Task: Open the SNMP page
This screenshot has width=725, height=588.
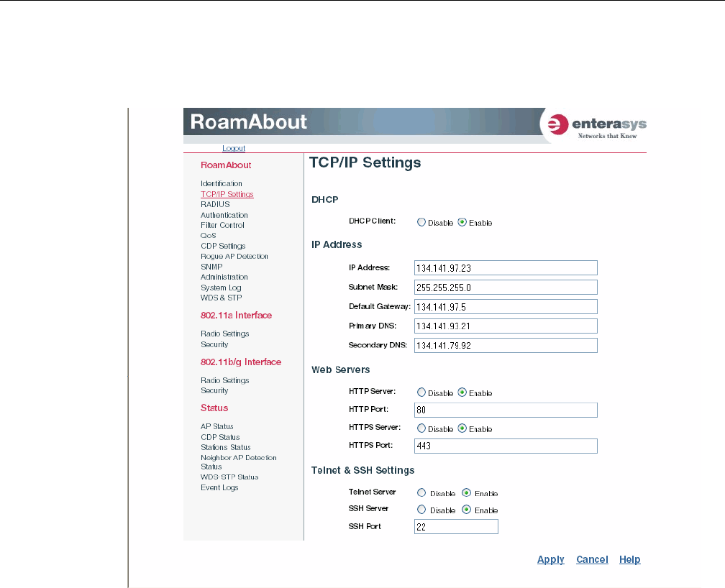Action: [x=211, y=267]
